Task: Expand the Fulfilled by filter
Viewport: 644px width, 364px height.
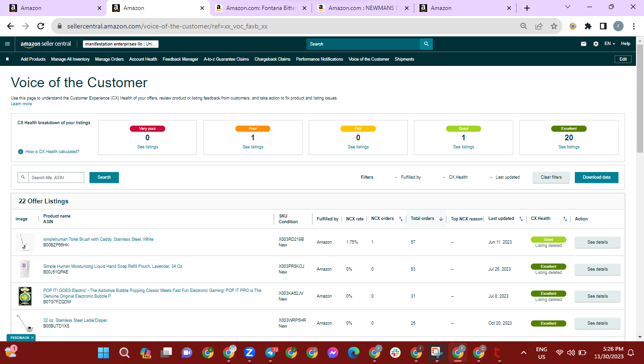Action: click(408, 177)
